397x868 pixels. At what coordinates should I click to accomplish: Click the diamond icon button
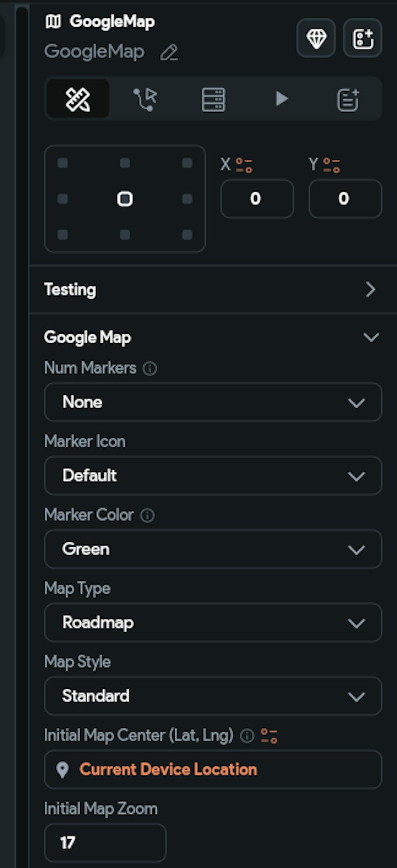pos(316,38)
